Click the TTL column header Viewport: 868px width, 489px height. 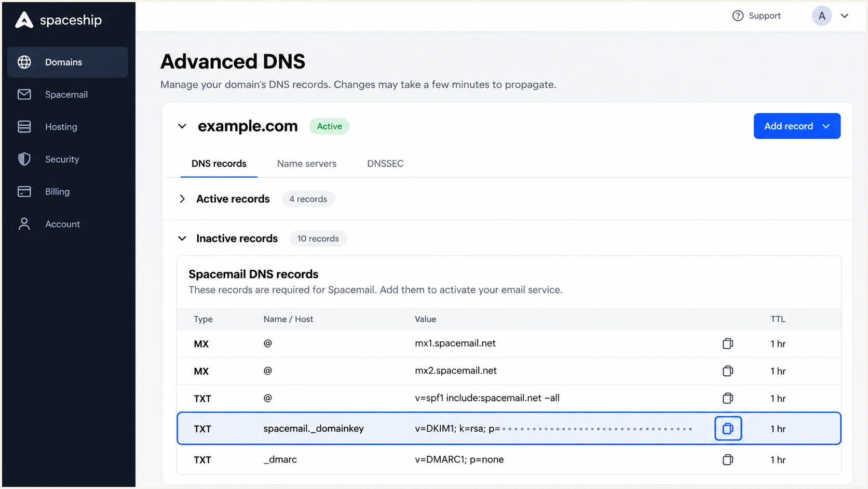778,319
